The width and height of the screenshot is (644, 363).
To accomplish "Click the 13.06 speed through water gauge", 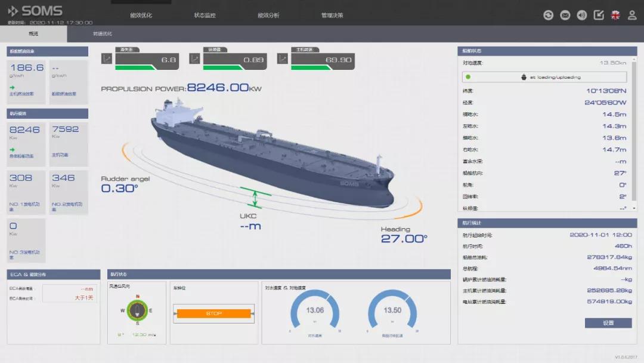I will 315,311.
